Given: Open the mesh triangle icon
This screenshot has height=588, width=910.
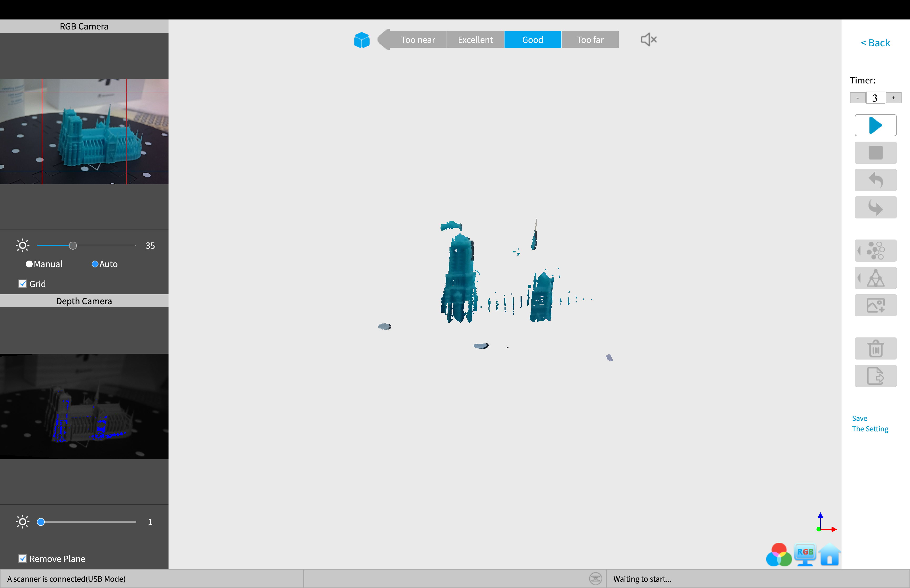Looking at the screenshot, I should pos(875,278).
